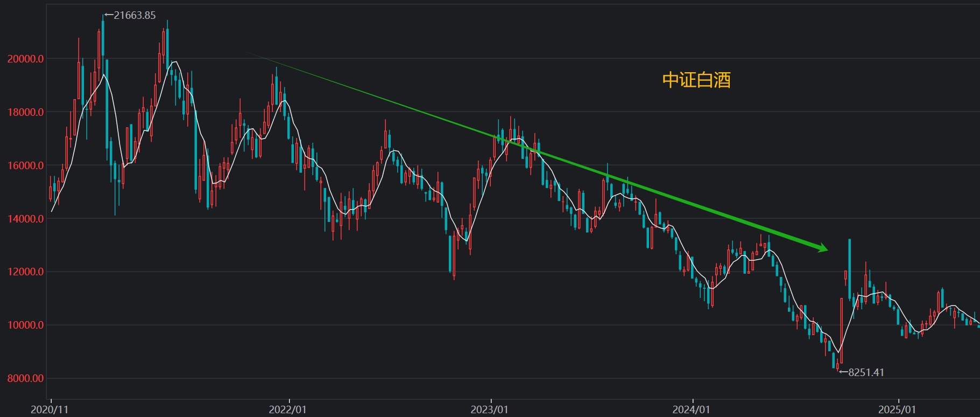
Task: Click the 20000.0 price axis label
Action: coord(25,59)
